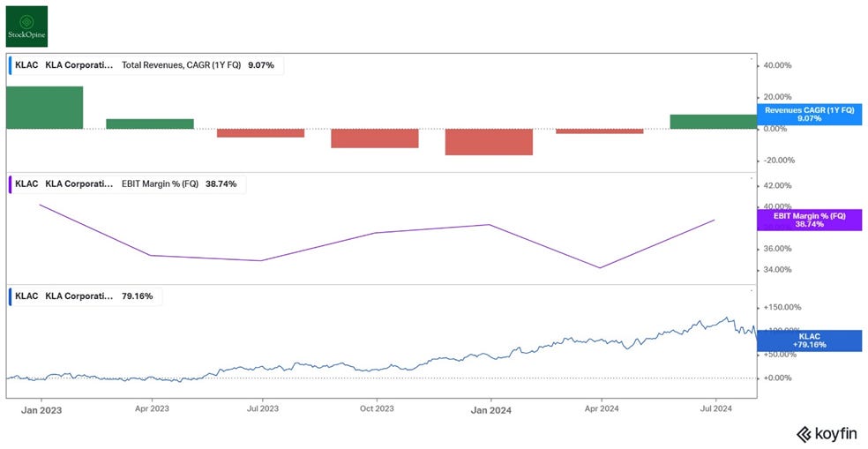
Task: Click the Koyfin logo
Action: [827, 433]
